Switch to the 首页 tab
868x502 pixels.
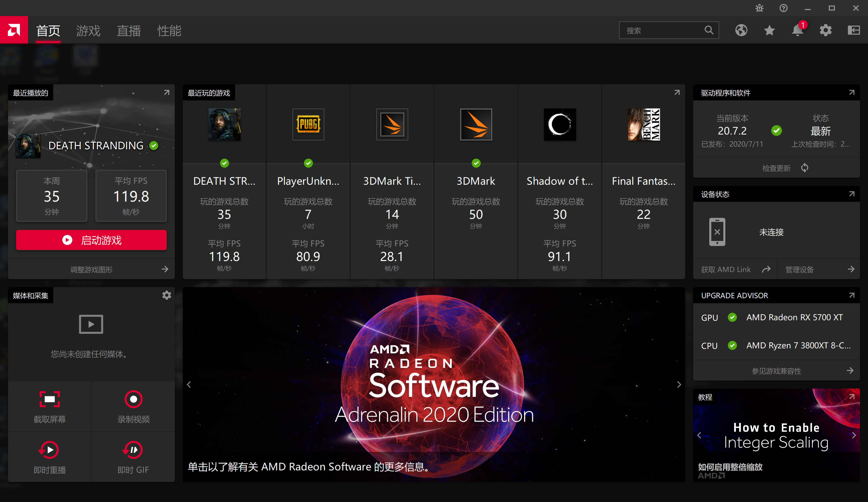48,31
